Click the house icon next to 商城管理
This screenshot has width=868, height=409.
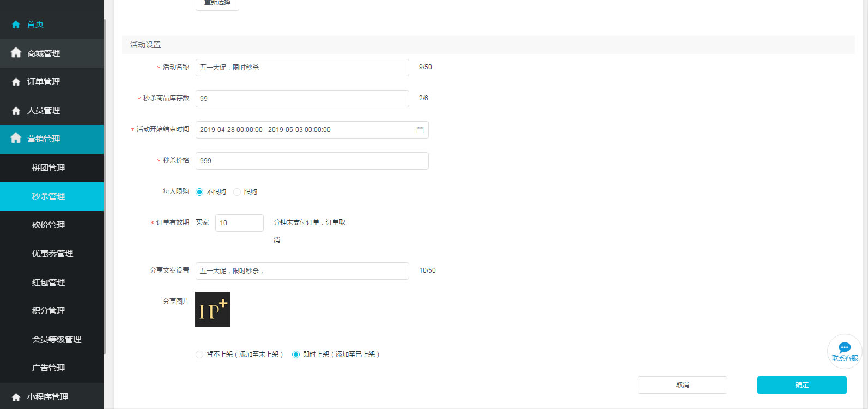pos(16,53)
